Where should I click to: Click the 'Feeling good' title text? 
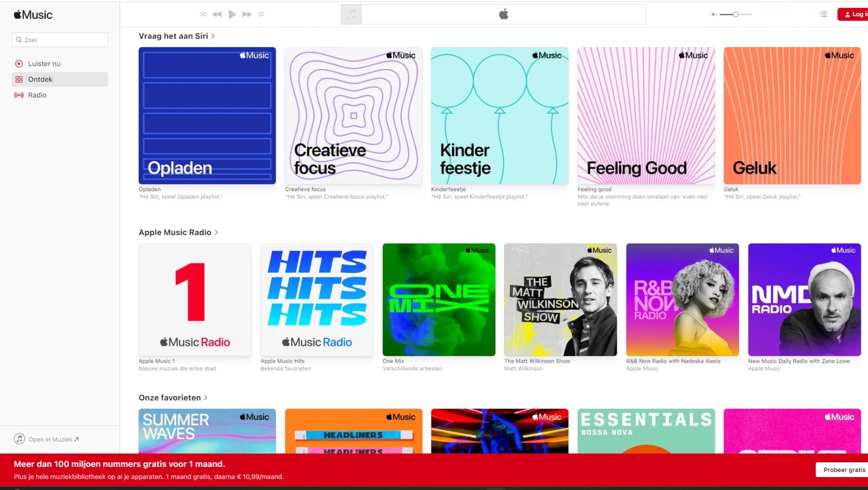(x=594, y=189)
